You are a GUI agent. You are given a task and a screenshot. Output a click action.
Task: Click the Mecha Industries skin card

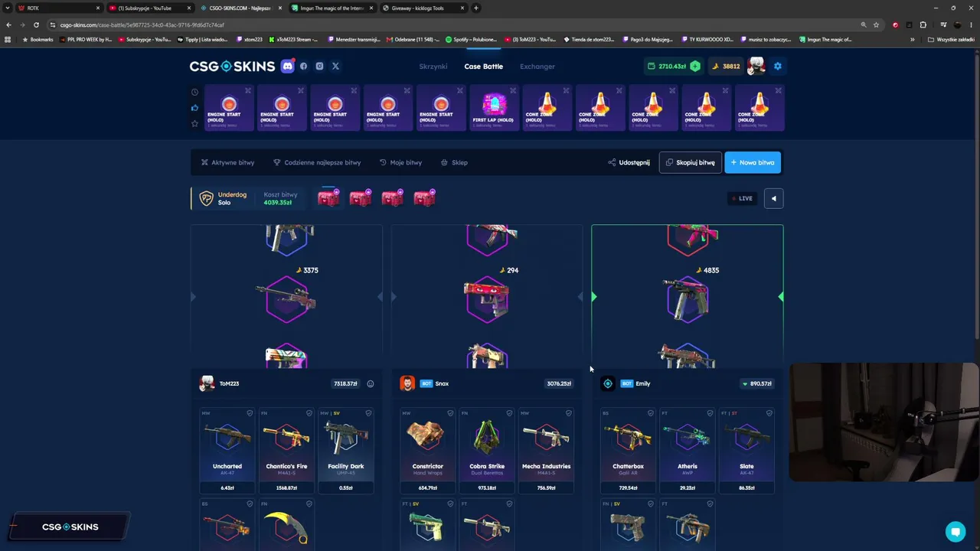[547, 451]
